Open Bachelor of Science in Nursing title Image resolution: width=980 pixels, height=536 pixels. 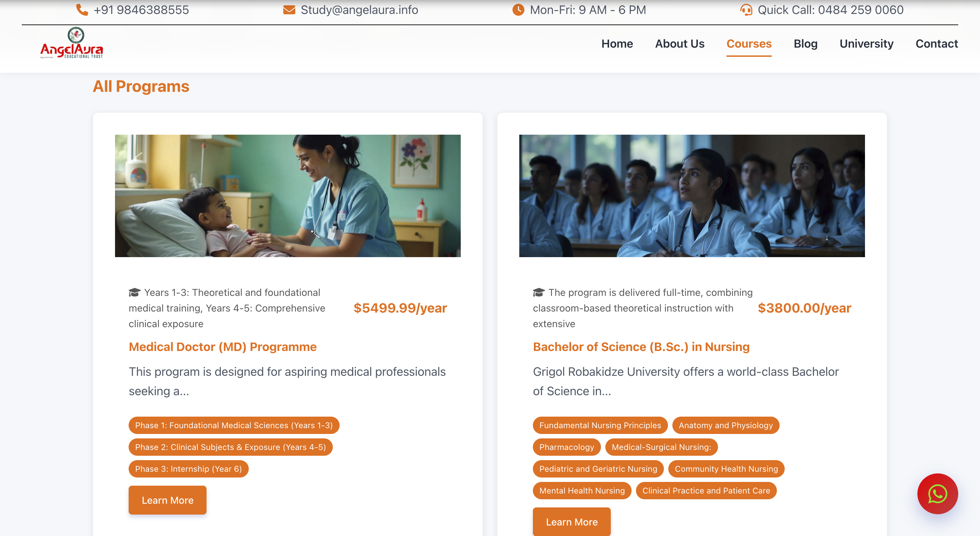tap(641, 347)
